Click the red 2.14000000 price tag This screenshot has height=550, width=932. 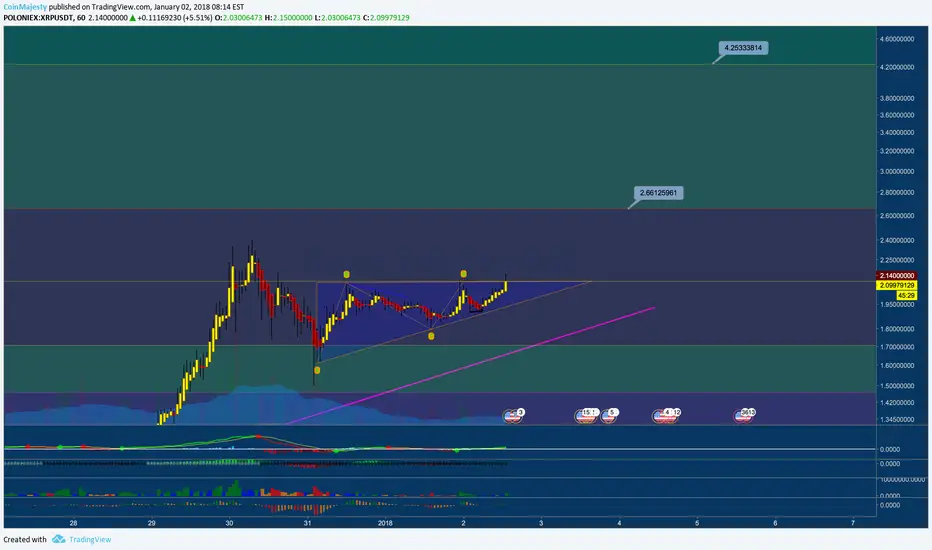click(x=896, y=276)
